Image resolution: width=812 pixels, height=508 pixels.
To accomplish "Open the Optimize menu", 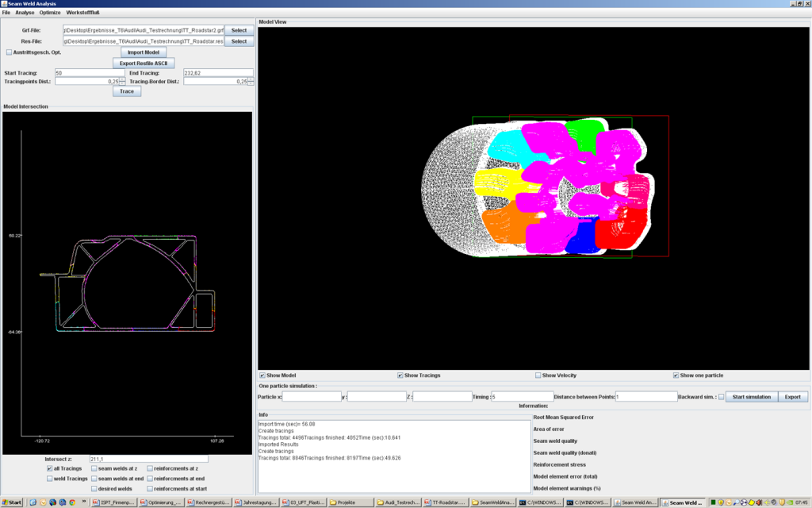I will coord(50,13).
